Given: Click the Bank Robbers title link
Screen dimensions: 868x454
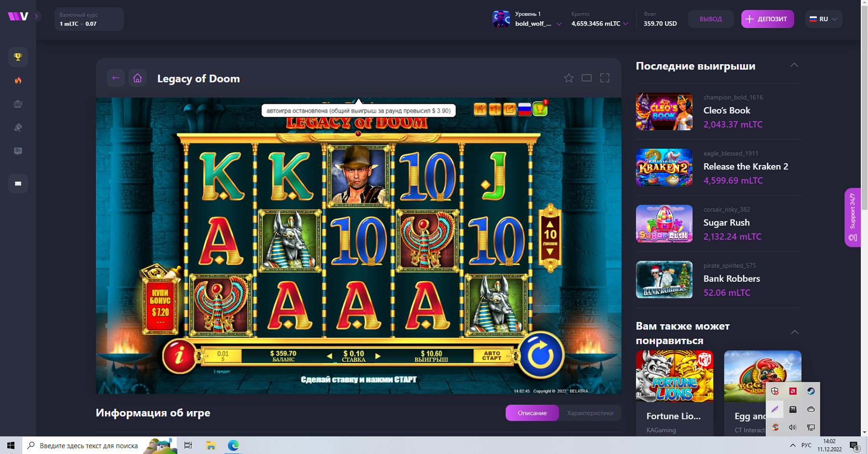Looking at the screenshot, I should [732, 278].
